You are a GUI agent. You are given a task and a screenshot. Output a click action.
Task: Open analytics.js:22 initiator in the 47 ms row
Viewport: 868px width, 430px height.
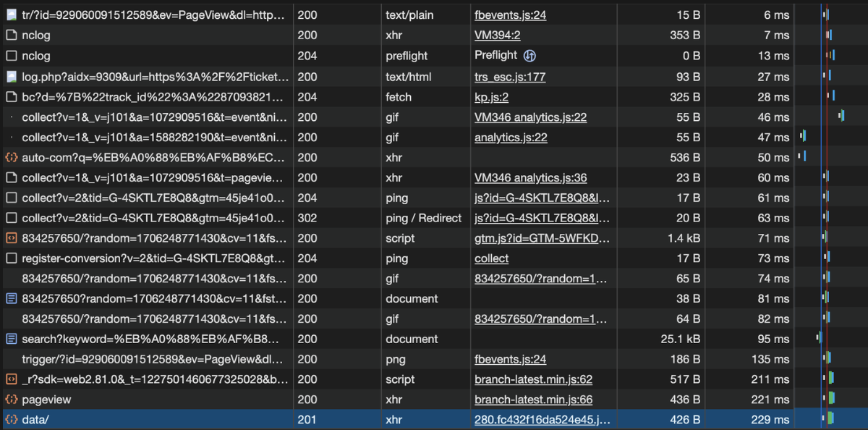click(x=511, y=137)
